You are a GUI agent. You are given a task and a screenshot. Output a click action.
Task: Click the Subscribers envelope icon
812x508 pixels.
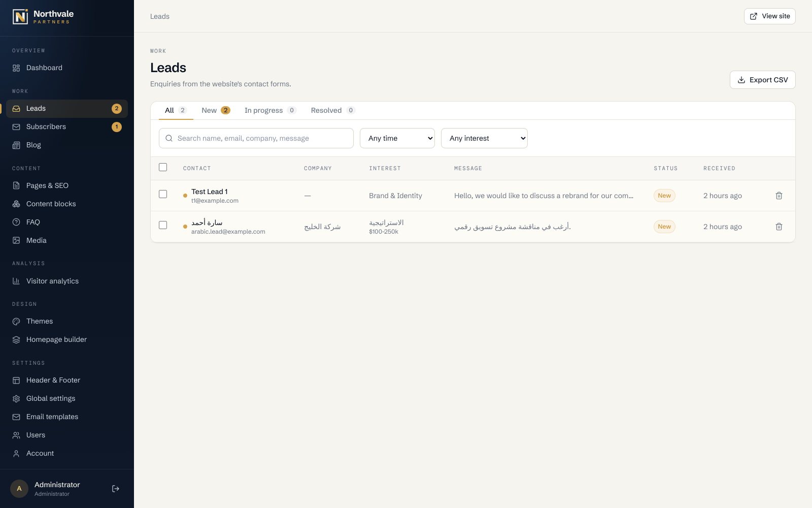click(x=16, y=127)
